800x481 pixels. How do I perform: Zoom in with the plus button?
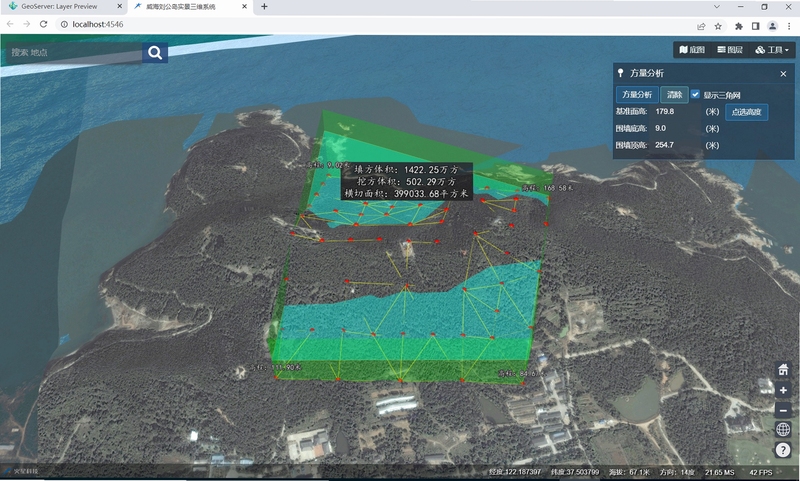click(x=783, y=390)
